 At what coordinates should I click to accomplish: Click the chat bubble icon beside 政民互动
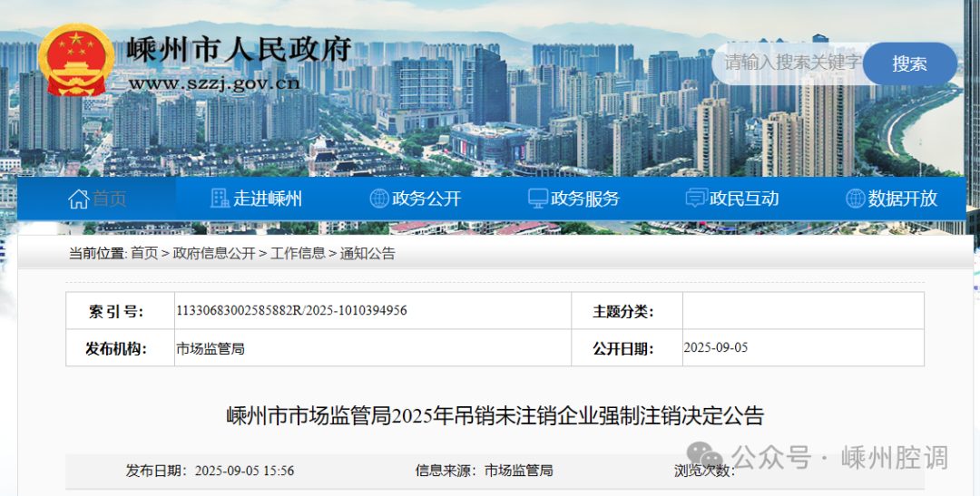point(696,199)
